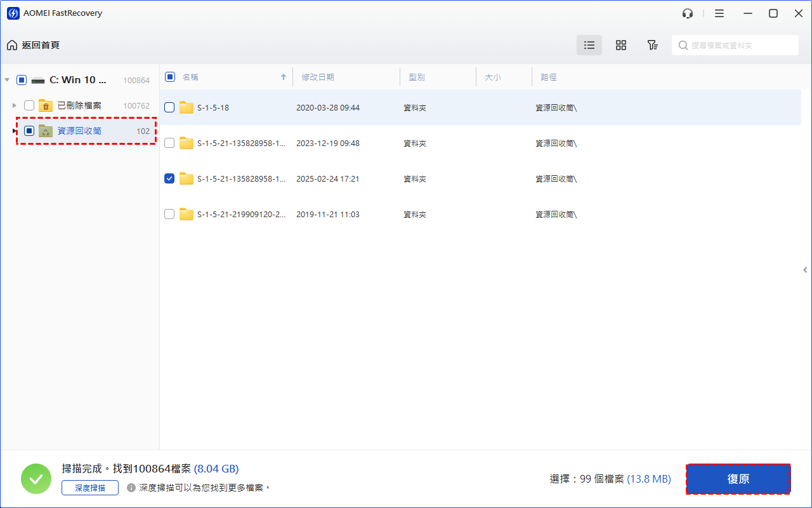Focus the 搜尋檔案或資料夾 search field
This screenshot has width=812, height=508.
735,45
